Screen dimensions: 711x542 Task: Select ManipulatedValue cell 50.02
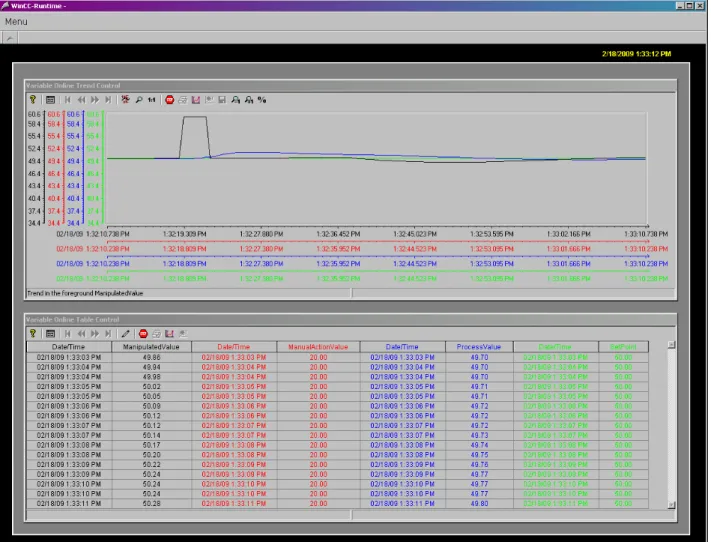pos(151,387)
